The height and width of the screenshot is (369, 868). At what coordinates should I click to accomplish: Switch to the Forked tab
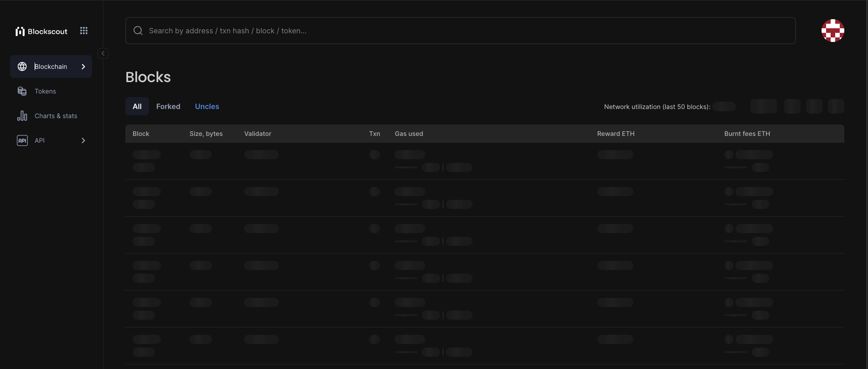click(168, 106)
